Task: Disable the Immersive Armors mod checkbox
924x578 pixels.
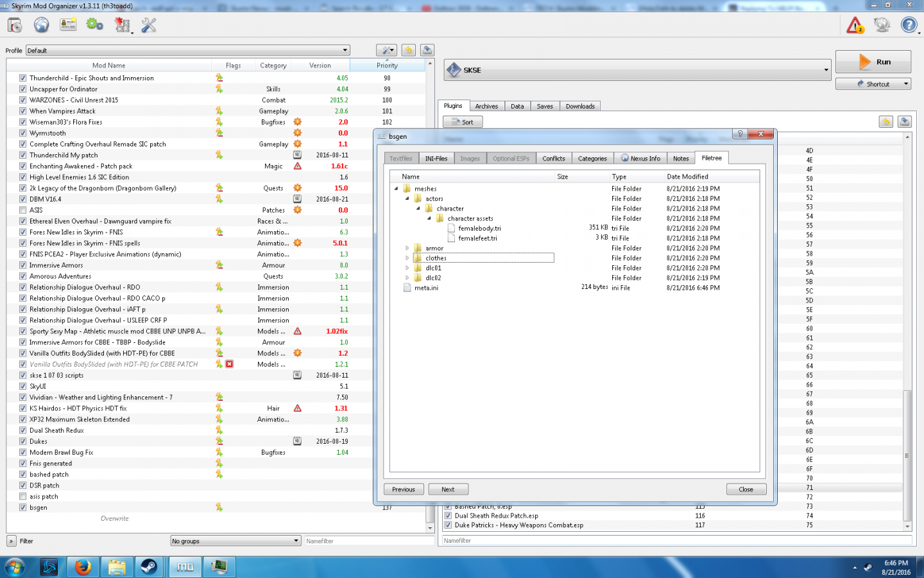Action: tap(22, 265)
